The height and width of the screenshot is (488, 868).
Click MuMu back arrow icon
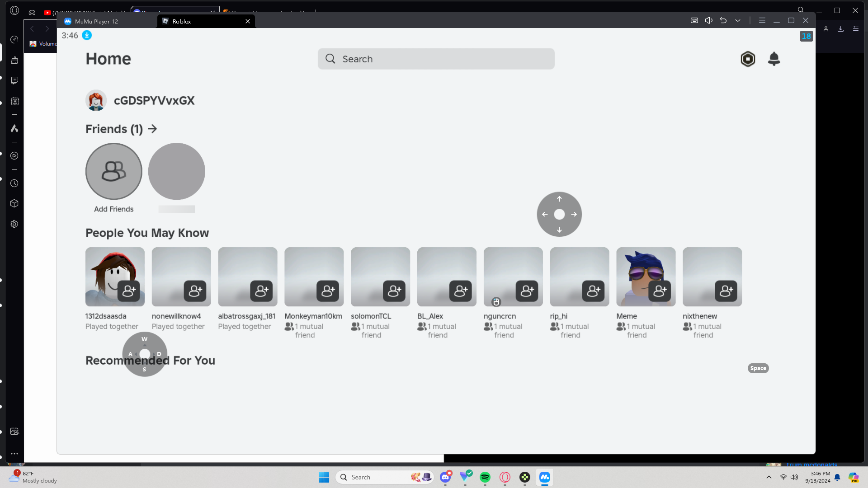[x=723, y=20]
